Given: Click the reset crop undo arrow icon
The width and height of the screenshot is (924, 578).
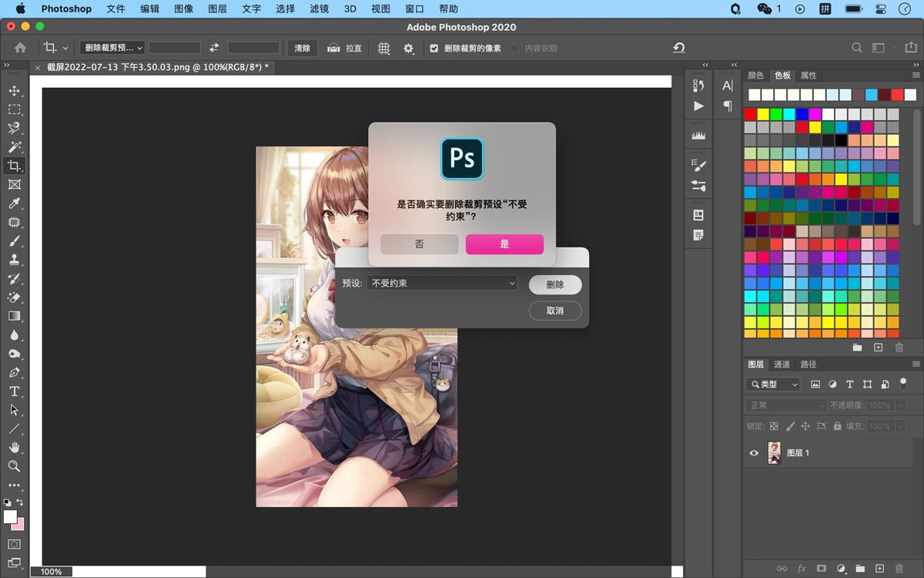Looking at the screenshot, I should (x=678, y=48).
